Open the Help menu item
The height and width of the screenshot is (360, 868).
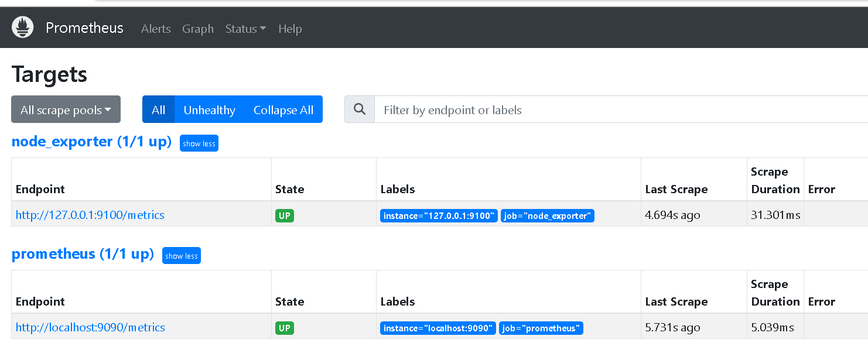tap(290, 29)
